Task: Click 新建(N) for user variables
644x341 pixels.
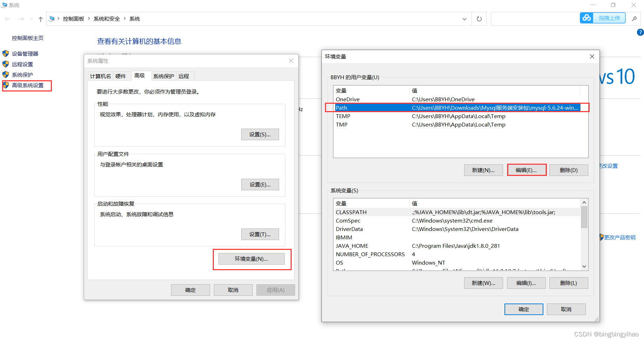Action: click(x=483, y=170)
